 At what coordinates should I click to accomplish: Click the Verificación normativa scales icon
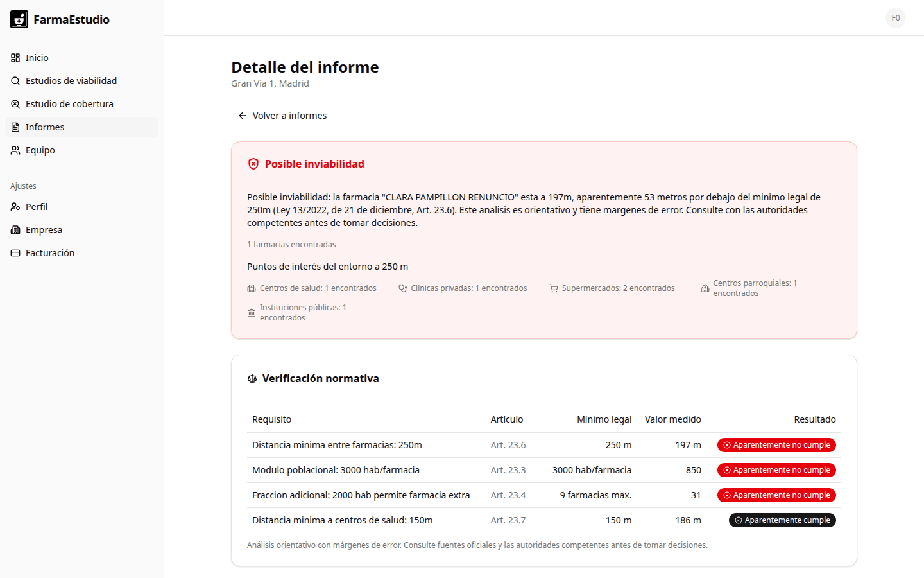252,378
